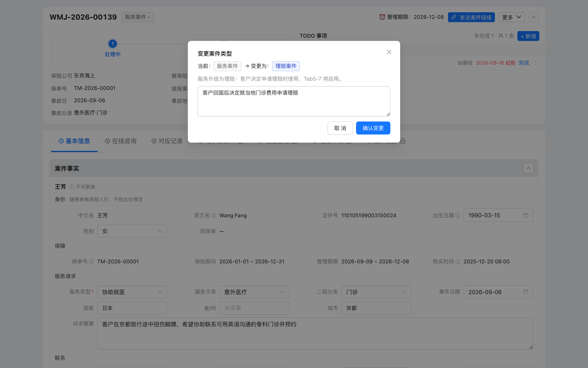Switch to the 在线咨询 tab
The width and height of the screenshot is (588, 368).
click(121, 141)
